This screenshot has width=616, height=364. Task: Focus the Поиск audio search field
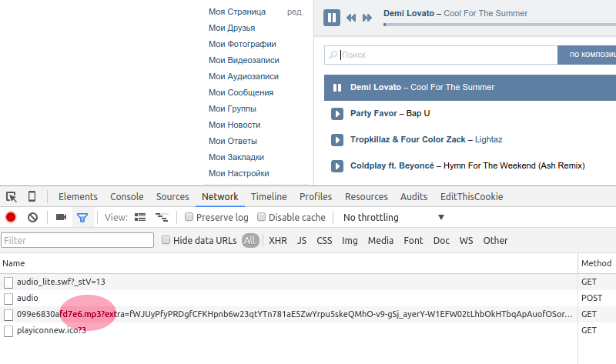(x=440, y=55)
